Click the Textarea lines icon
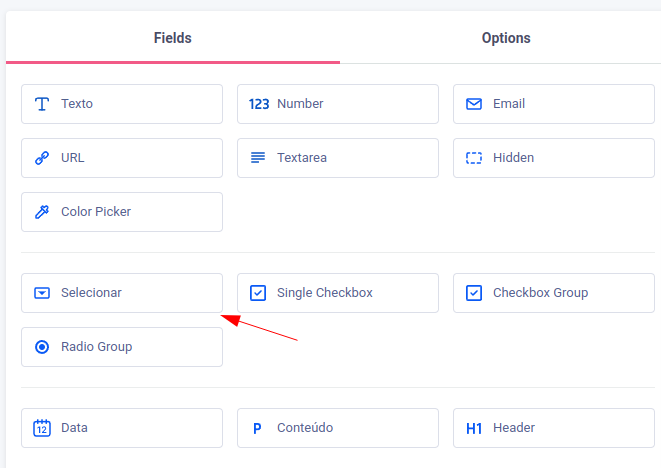The width and height of the screenshot is (661, 468). (x=258, y=158)
